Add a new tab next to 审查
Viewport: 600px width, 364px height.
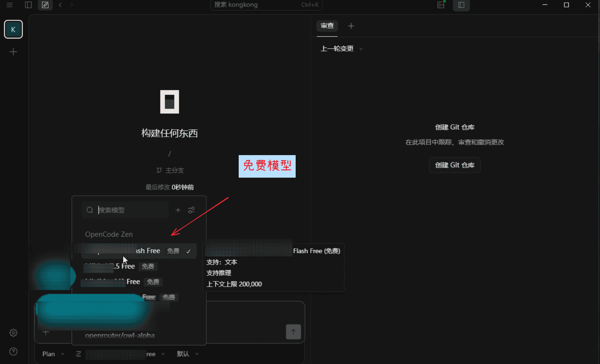(351, 26)
